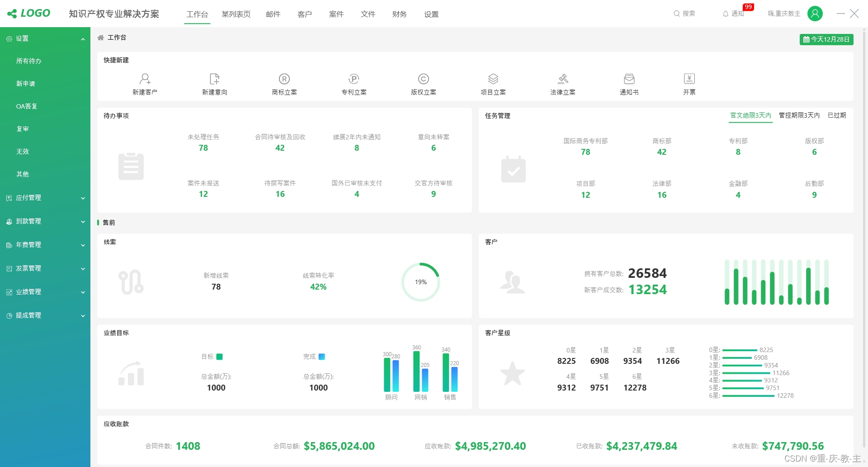
Task: Click the 客户 people icon
Action: pyautogui.click(x=513, y=282)
